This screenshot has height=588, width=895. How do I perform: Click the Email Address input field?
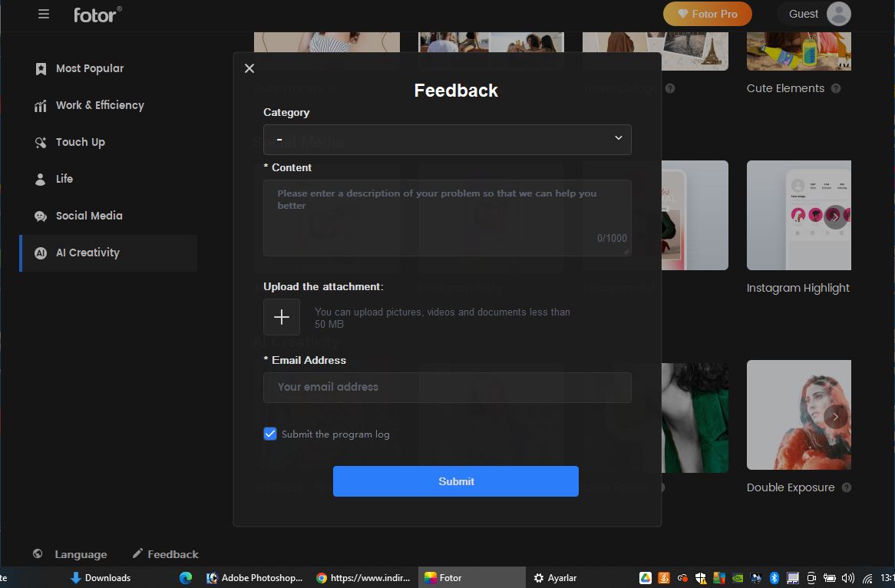pyautogui.click(x=447, y=387)
